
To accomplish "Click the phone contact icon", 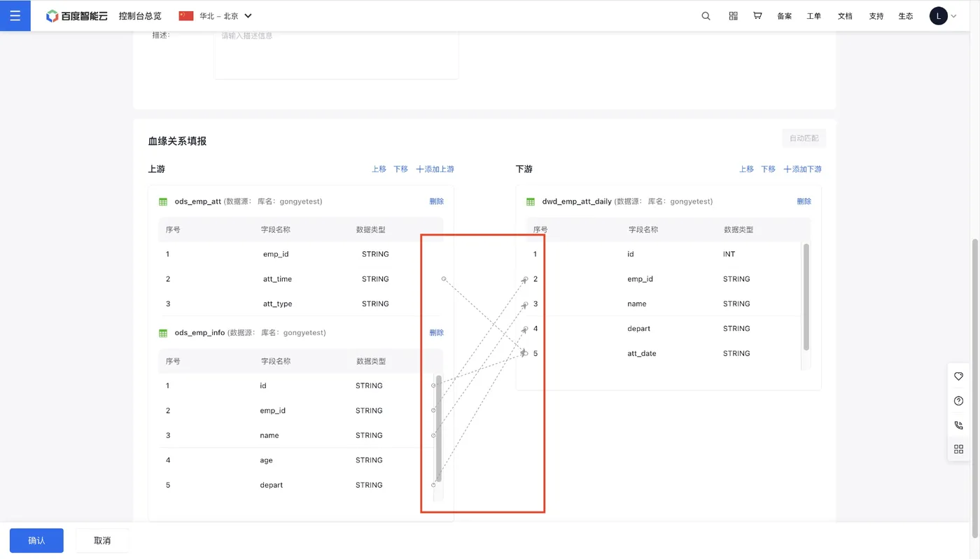I will (959, 425).
